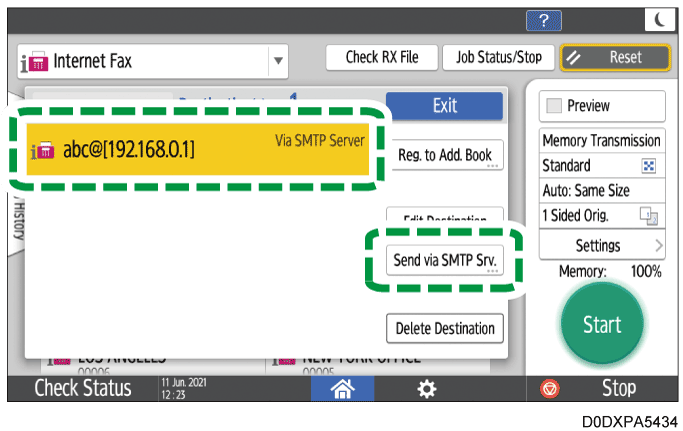The image size is (683, 431).
Task: Tap the 1 Sided Orig. page icon
Action: (x=648, y=215)
